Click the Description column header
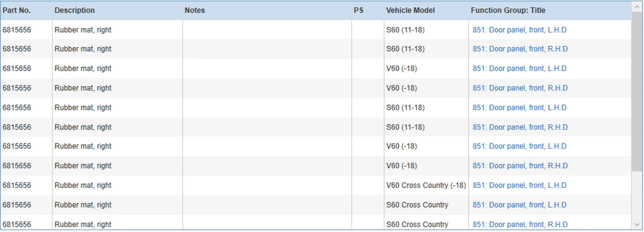The width and height of the screenshot is (644, 232). pos(74,10)
